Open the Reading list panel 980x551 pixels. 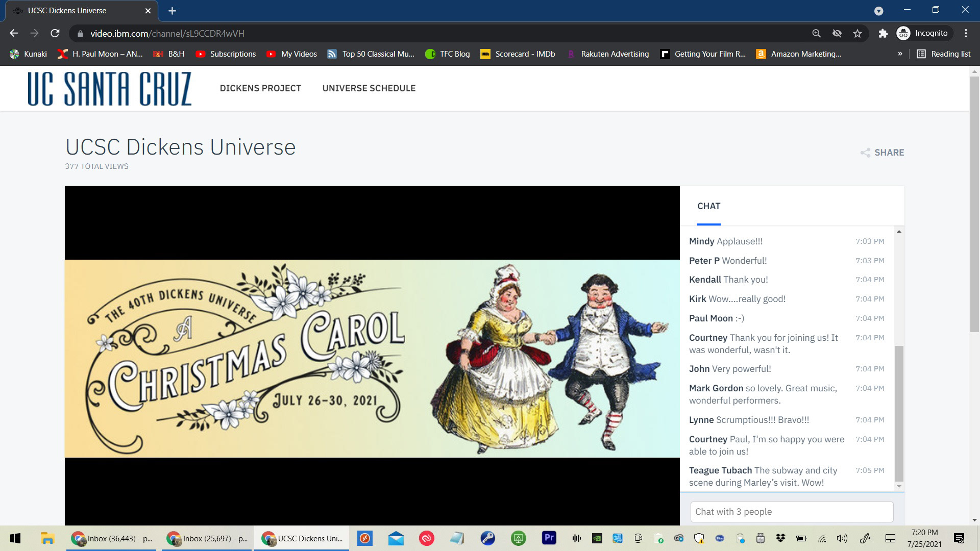pos(944,54)
